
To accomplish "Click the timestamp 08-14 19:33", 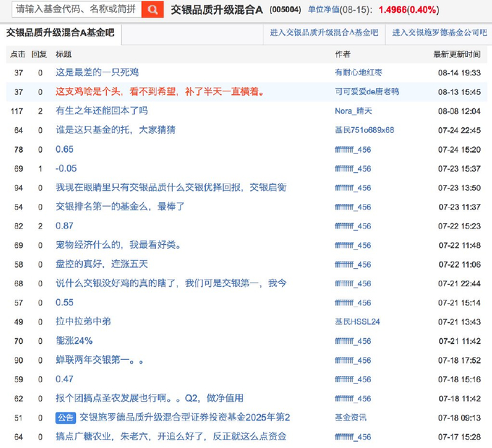I will point(460,73).
